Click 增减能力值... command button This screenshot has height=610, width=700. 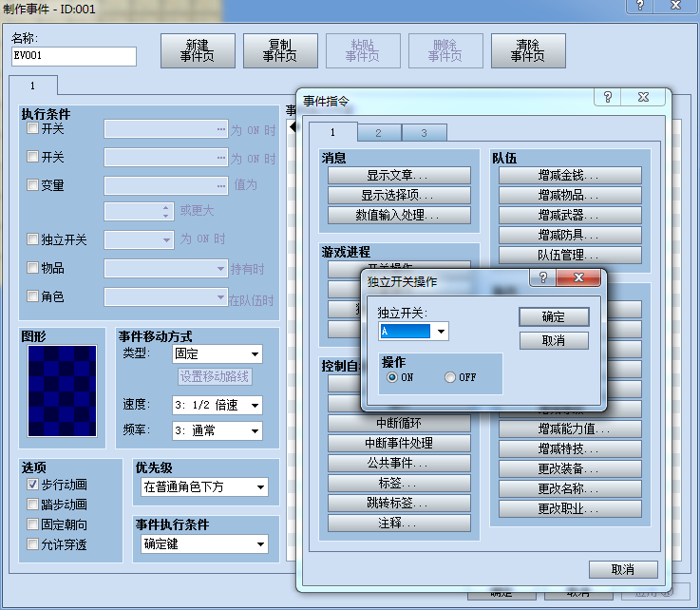pyautogui.click(x=570, y=429)
